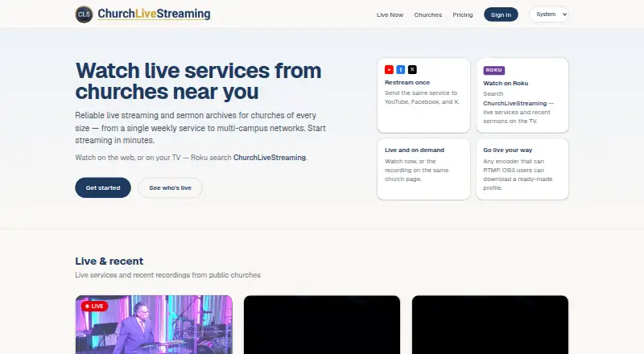
Task: Click the red LIVE badge
Action: coord(94,307)
